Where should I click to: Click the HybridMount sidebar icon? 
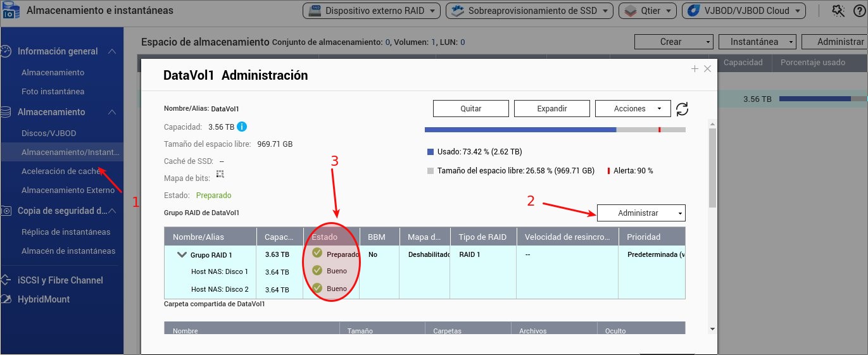(x=6, y=299)
